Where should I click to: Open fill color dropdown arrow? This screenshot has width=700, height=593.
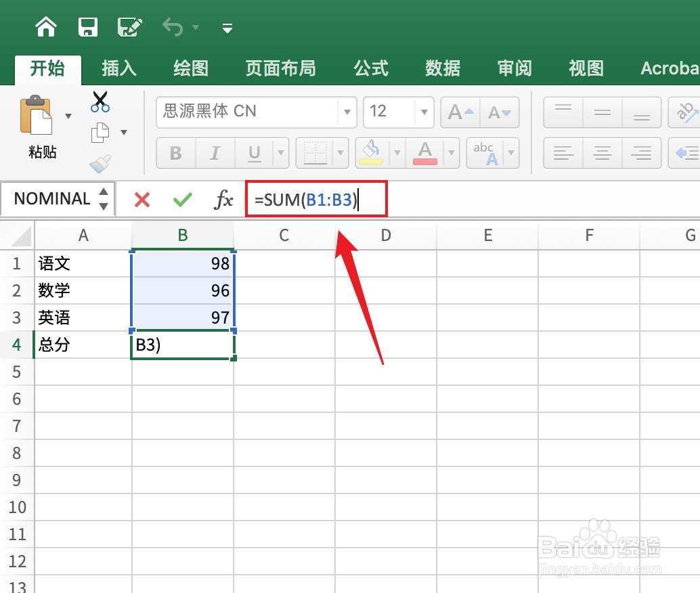click(397, 153)
